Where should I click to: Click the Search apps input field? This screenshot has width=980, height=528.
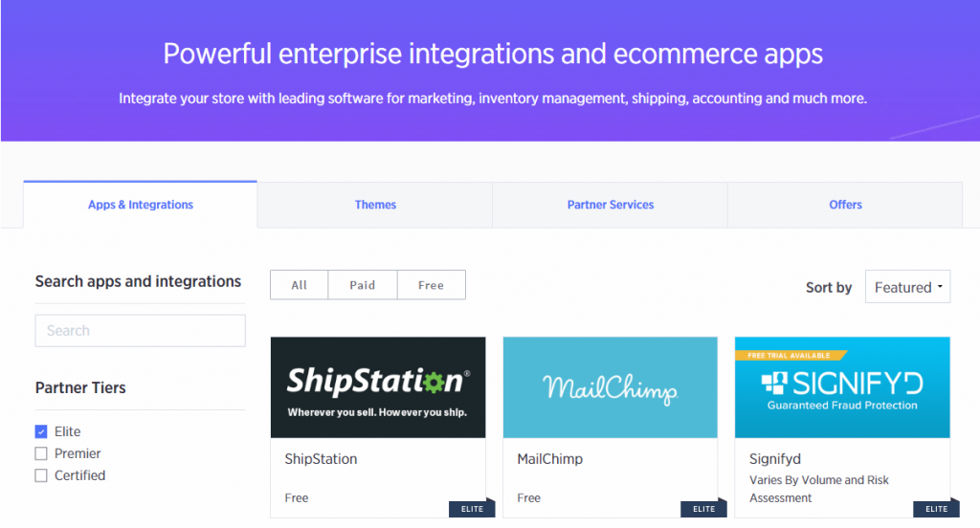coord(140,331)
